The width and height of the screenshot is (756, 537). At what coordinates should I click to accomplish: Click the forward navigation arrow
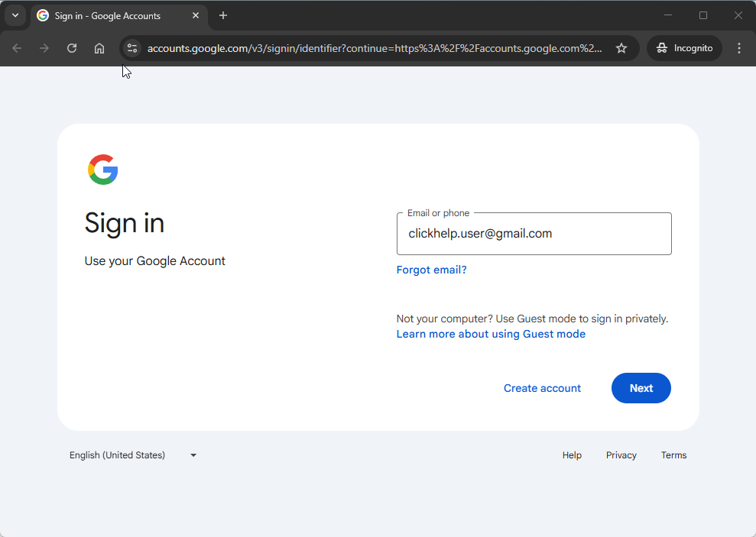tap(44, 47)
